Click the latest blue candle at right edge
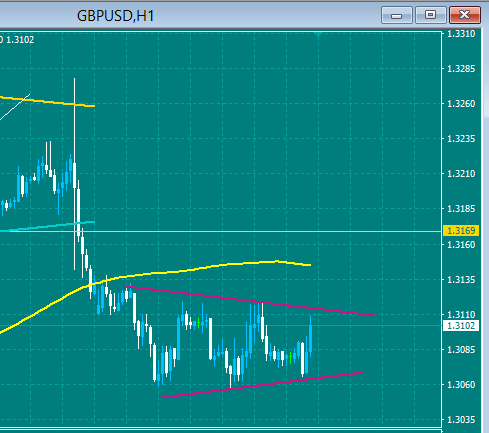The height and width of the screenshot is (433, 489). click(311, 337)
